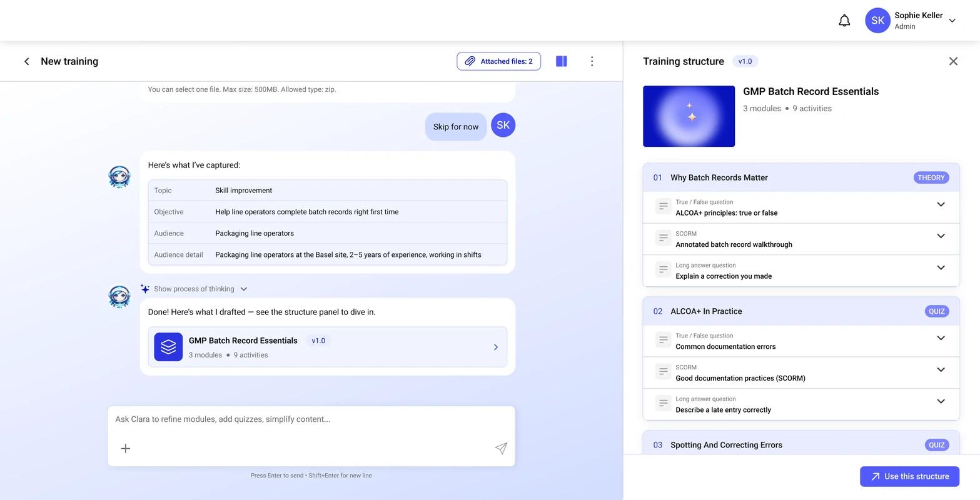Click the GMP Batch Record Essentials title in the panel
980x500 pixels.
pyautogui.click(x=811, y=91)
